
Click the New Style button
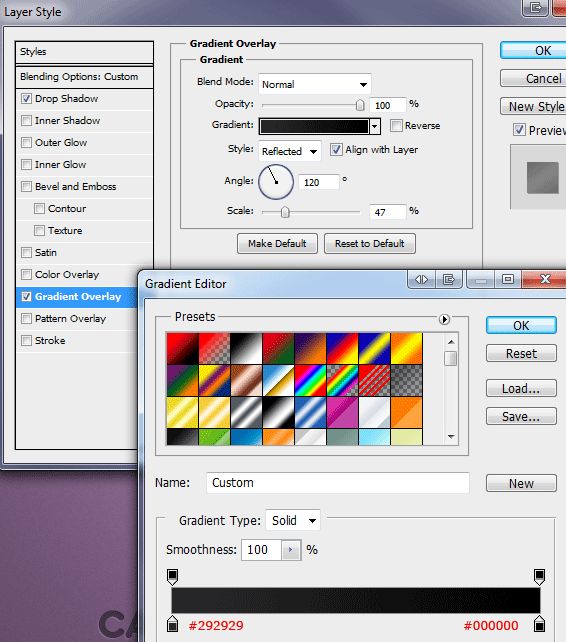tap(533, 106)
